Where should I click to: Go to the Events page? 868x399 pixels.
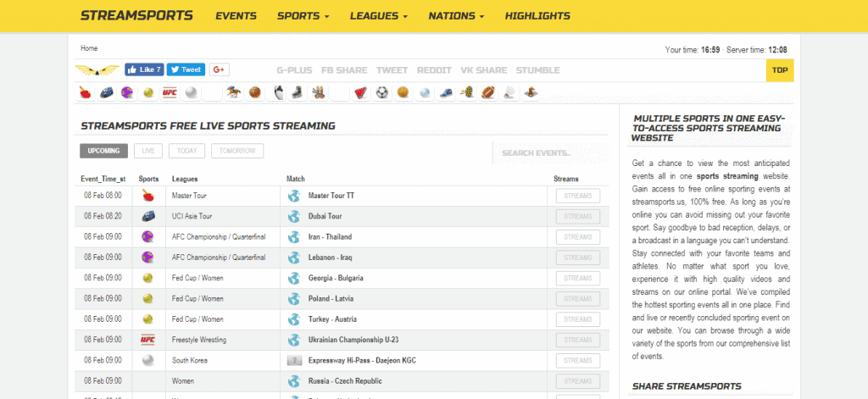[236, 16]
